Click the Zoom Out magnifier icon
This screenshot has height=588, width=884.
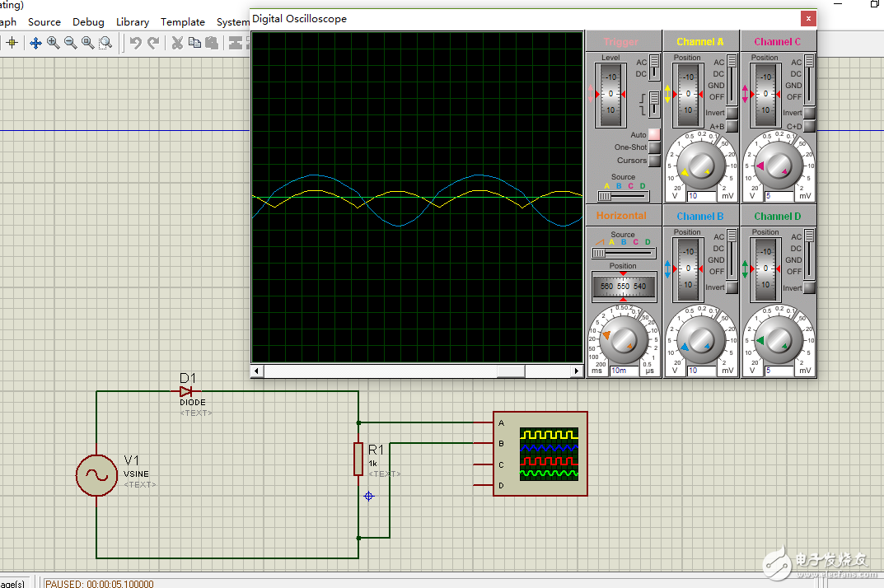pyautogui.click(x=71, y=43)
